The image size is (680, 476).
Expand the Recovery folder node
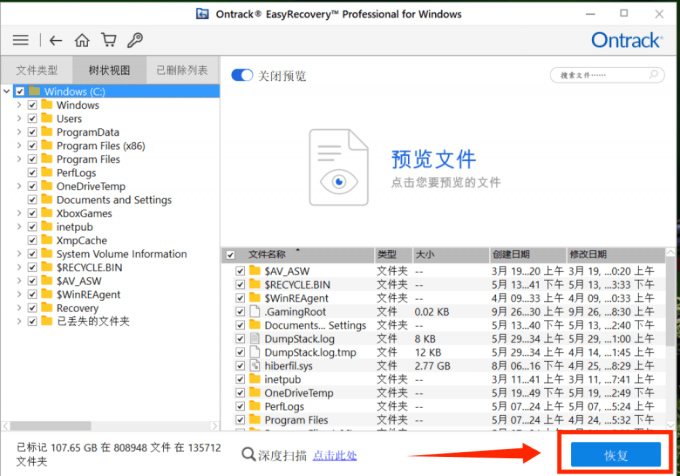click(x=18, y=308)
